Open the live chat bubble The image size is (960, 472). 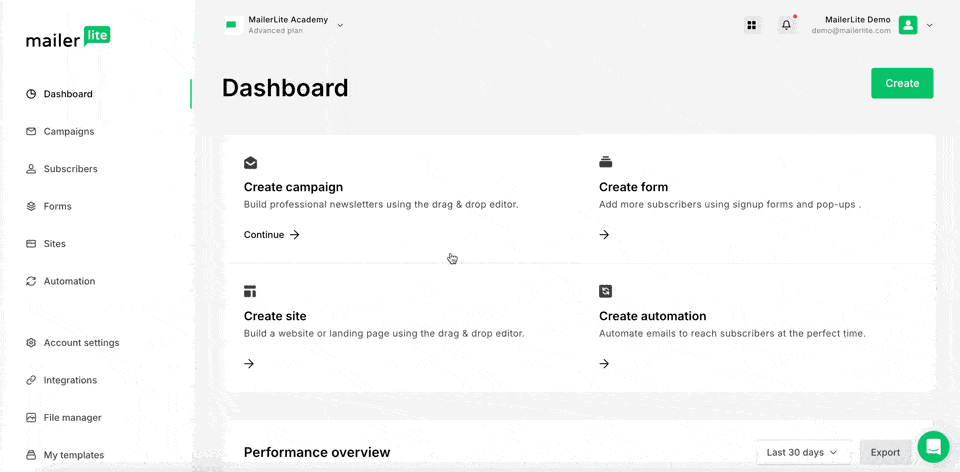click(x=932, y=446)
